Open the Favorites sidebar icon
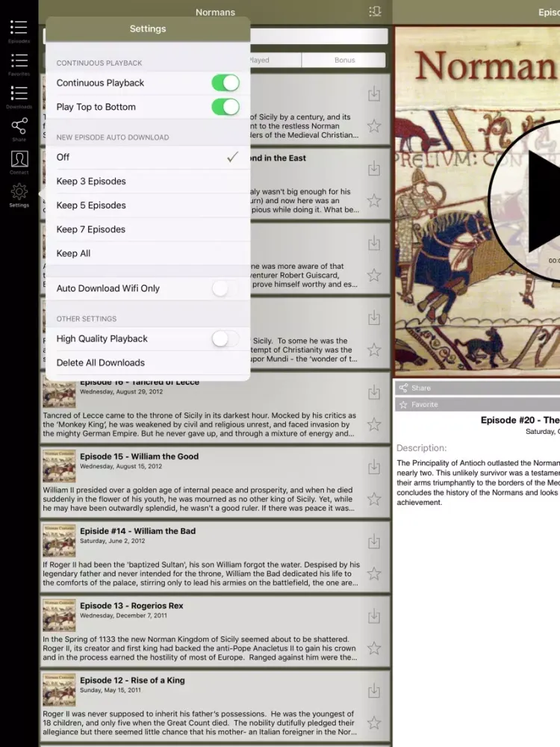This screenshot has width=560, height=747. [19, 63]
